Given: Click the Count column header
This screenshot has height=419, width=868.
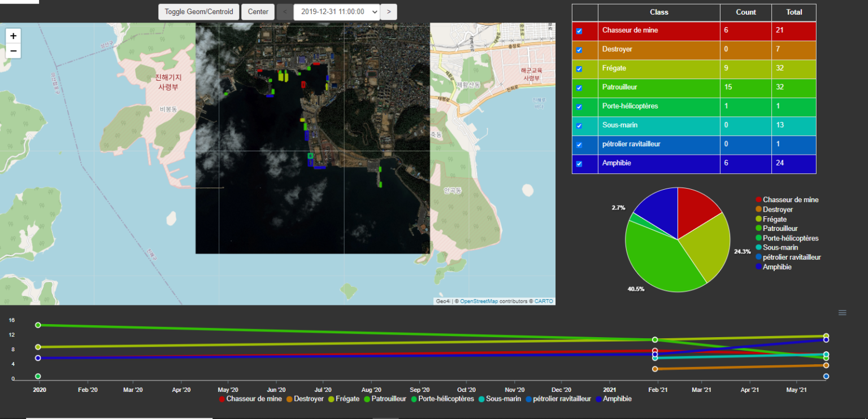Looking at the screenshot, I should click(745, 12).
